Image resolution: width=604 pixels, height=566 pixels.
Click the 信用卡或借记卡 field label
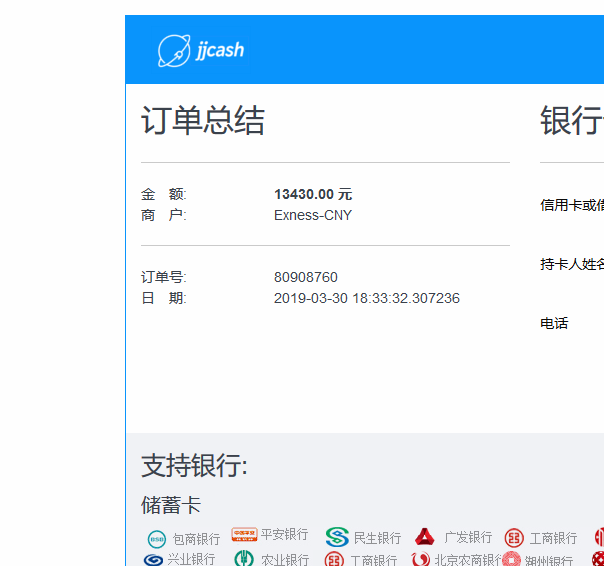[572, 205]
